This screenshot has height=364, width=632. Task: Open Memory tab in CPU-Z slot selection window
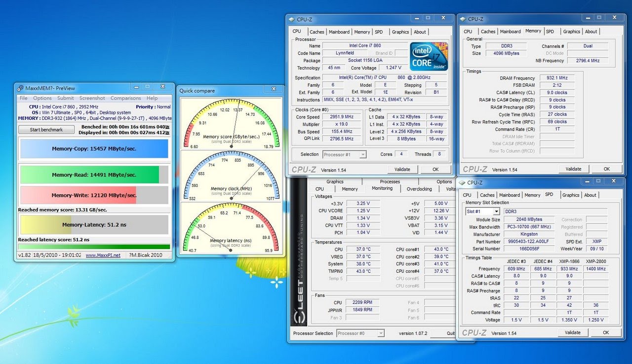coord(532,195)
